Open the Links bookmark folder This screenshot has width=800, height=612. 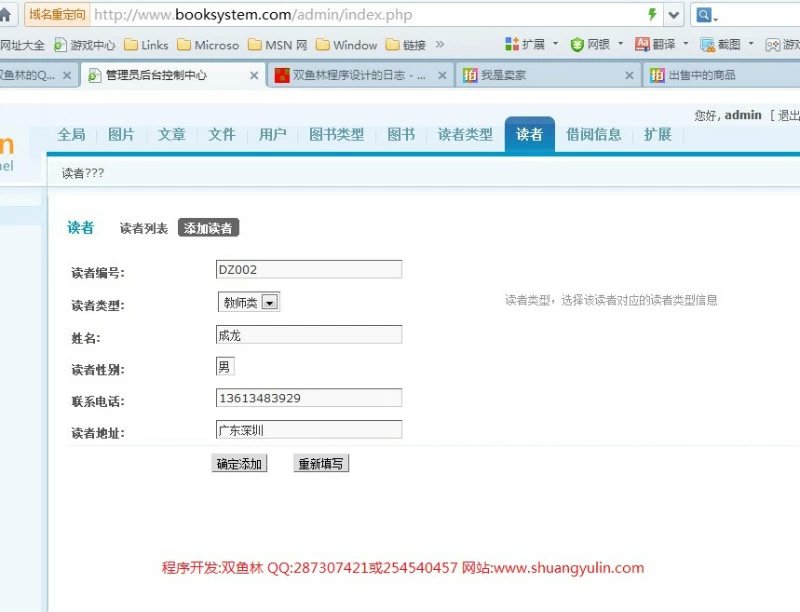point(146,45)
